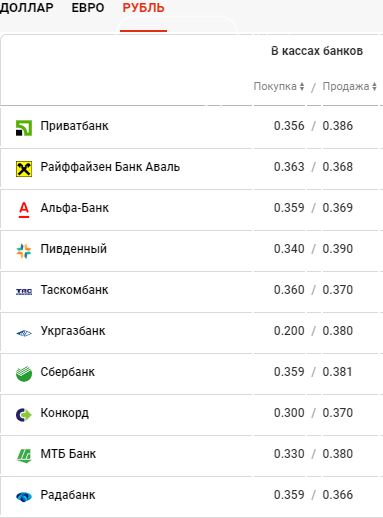Click the green Сбербанк logo icon
This screenshot has height=518, width=383.
pyautogui.click(x=24, y=374)
